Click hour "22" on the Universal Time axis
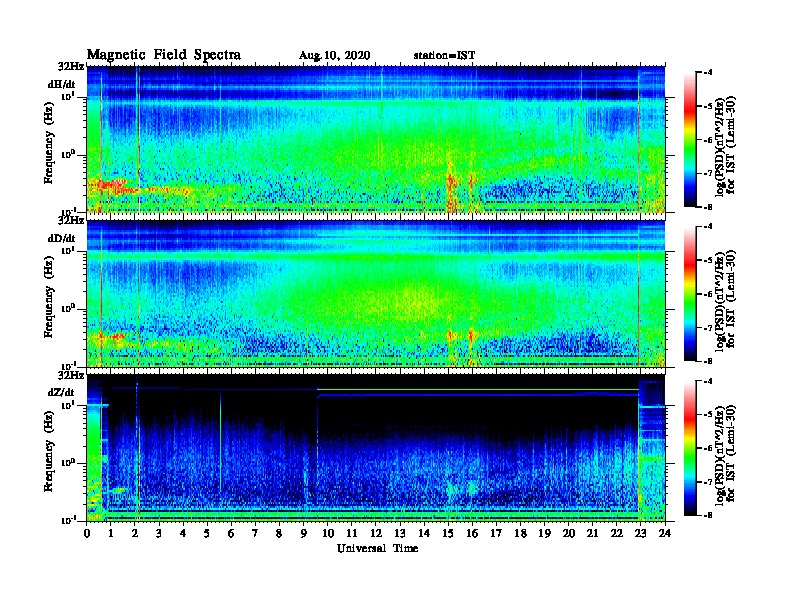The width and height of the screenshot is (792, 612). tap(617, 533)
